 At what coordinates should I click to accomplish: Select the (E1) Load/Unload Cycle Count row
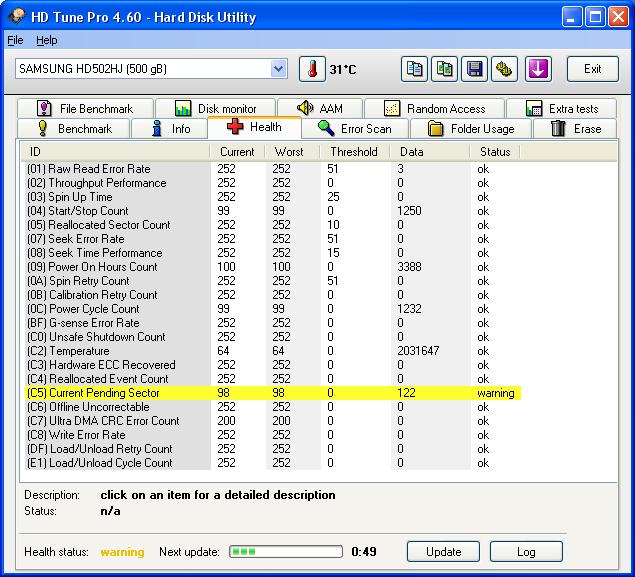[x=274, y=463]
